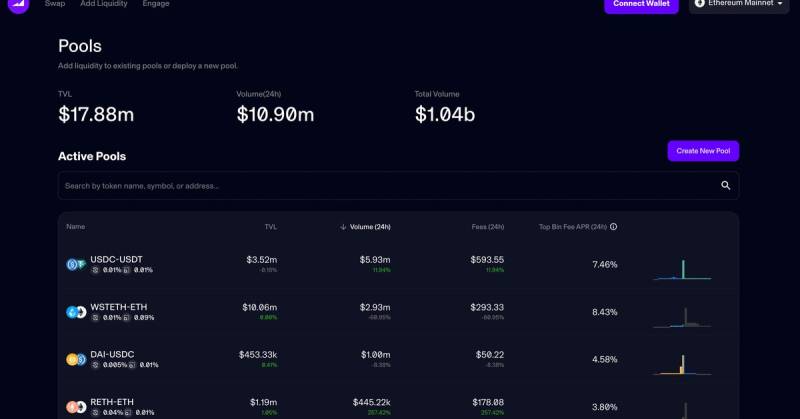Click the Volume (24h) sort arrow icon
The height and width of the screenshot is (419, 800).
[x=343, y=227]
